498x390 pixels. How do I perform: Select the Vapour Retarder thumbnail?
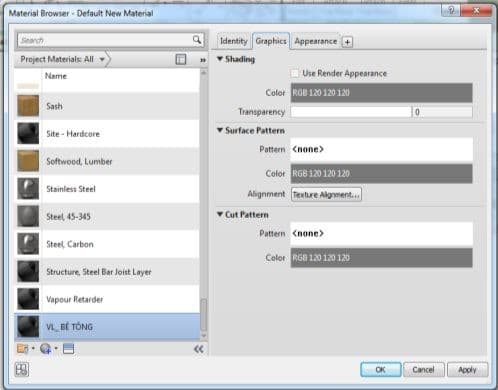pos(28,299)
